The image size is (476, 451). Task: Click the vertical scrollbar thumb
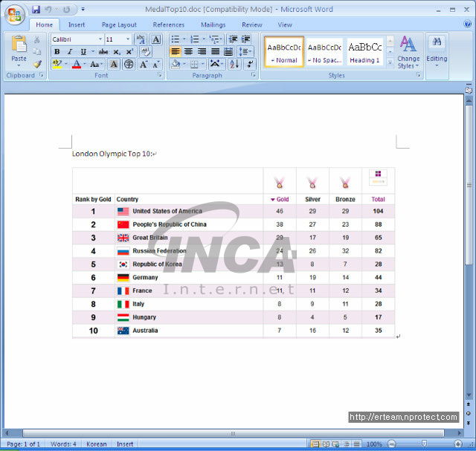[x=469, y=185]
